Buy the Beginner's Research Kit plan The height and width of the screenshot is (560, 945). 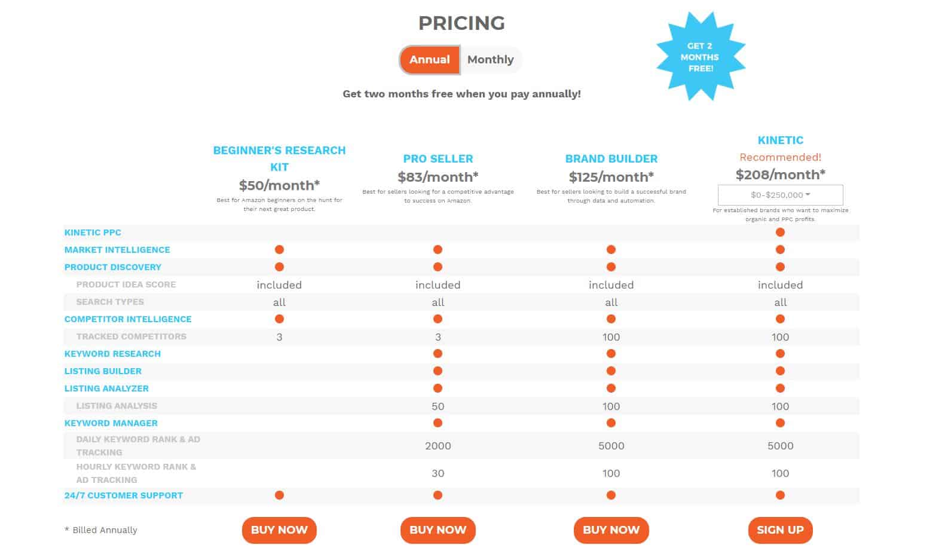(x=279, y=530)
